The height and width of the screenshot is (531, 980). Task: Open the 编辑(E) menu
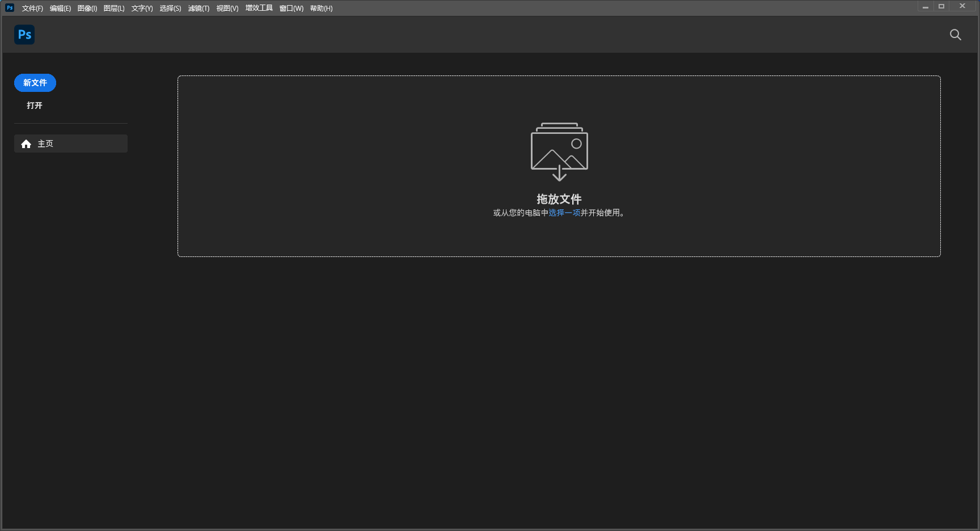coord(60,9)
